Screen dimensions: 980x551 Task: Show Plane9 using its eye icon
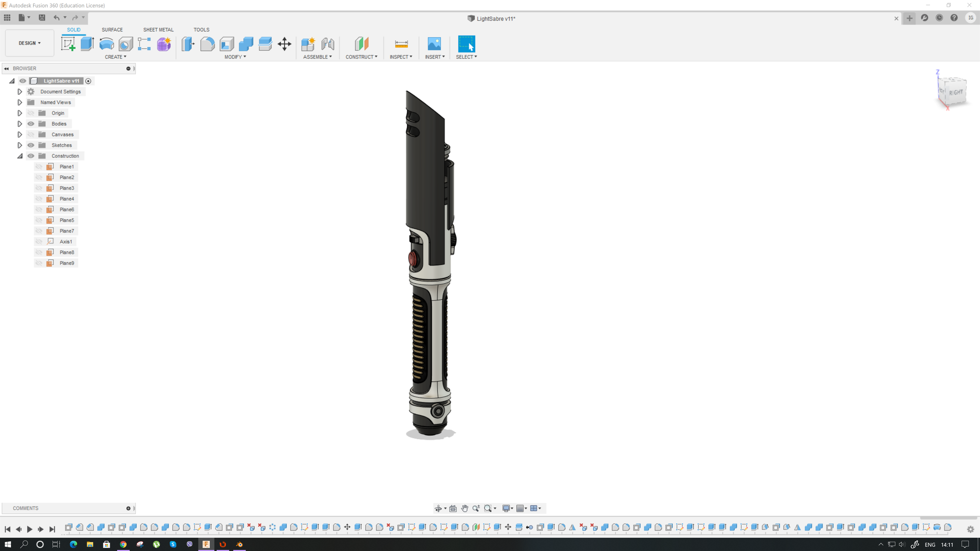click(39, 263)
